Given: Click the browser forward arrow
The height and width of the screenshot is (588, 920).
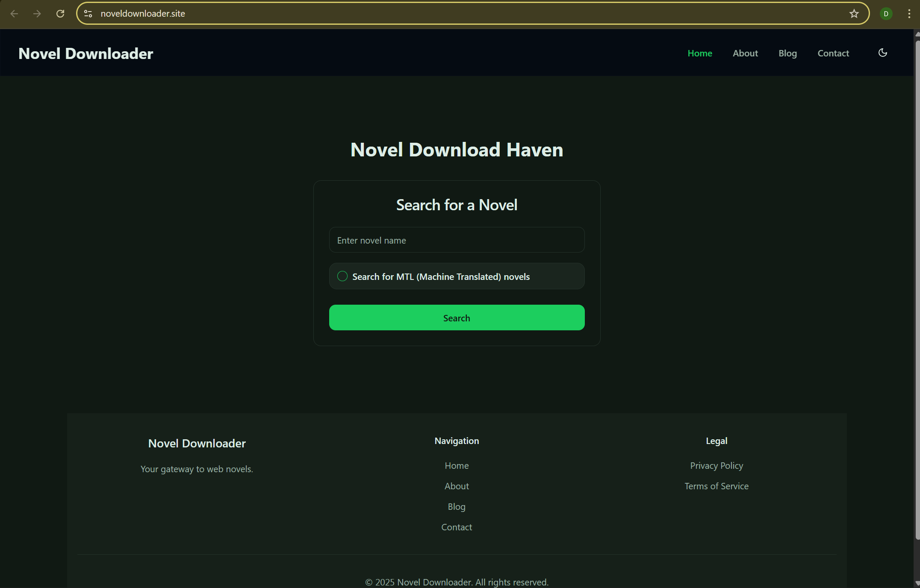Looking at the screenshot, I should click(37, 14).
